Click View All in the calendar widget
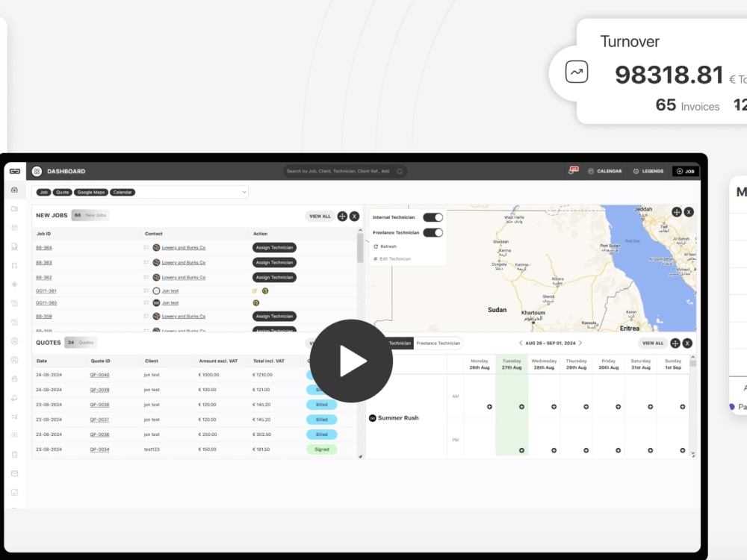Image resolution: width=747 pixels, height=560 pixels. tap(653, 343)
